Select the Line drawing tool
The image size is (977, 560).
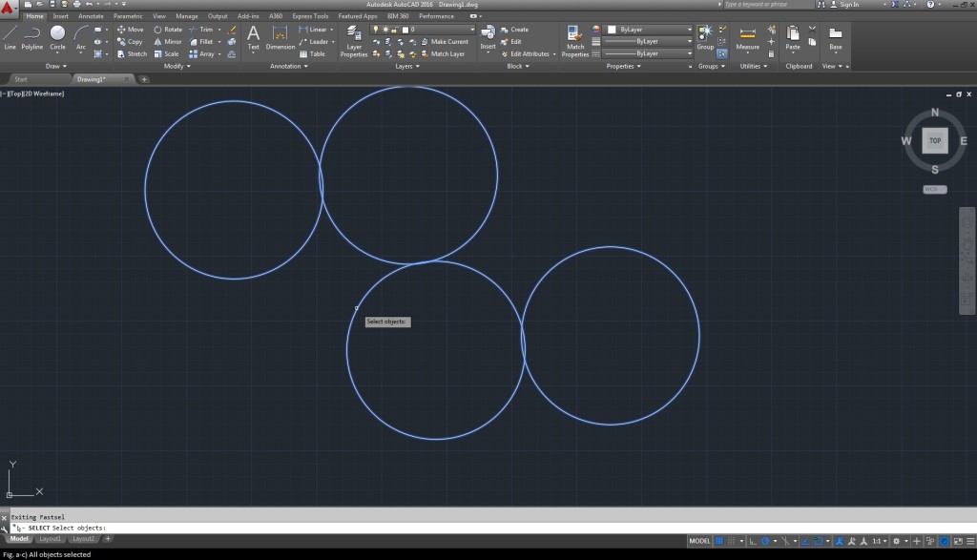click(10, 36)
